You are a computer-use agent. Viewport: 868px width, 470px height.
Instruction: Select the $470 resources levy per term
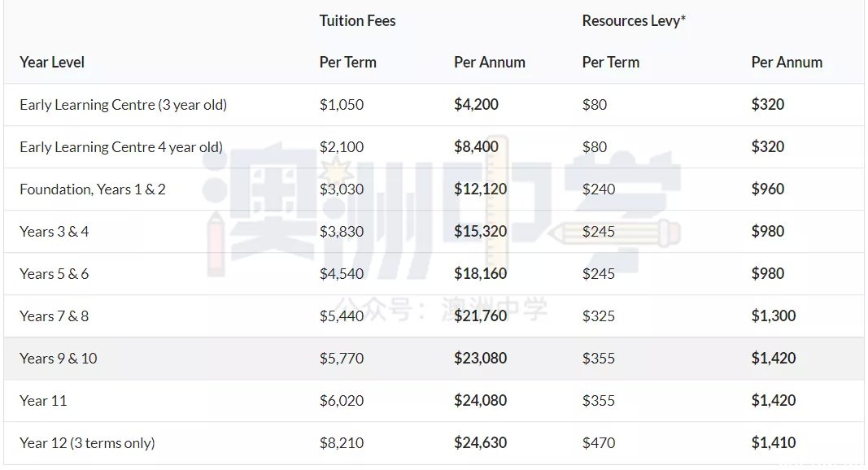(599, 443)
